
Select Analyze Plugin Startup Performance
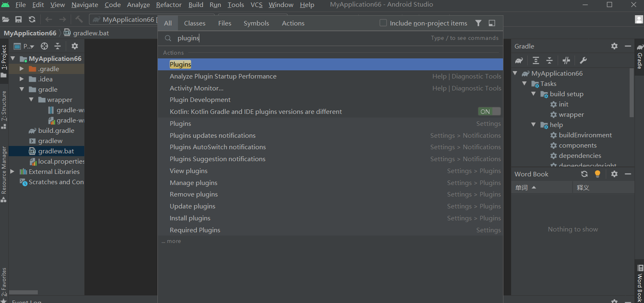tap(330, 76)
